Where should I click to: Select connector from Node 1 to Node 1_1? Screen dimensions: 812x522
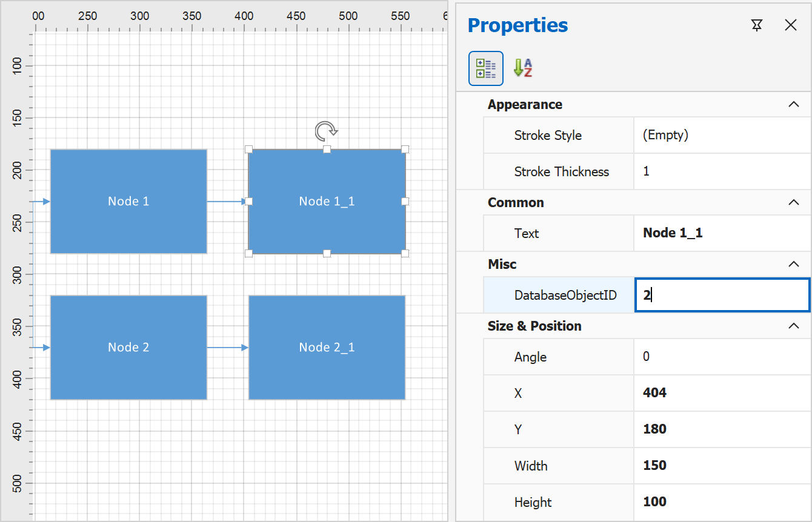pyautogui.click(x=227, y=201)
